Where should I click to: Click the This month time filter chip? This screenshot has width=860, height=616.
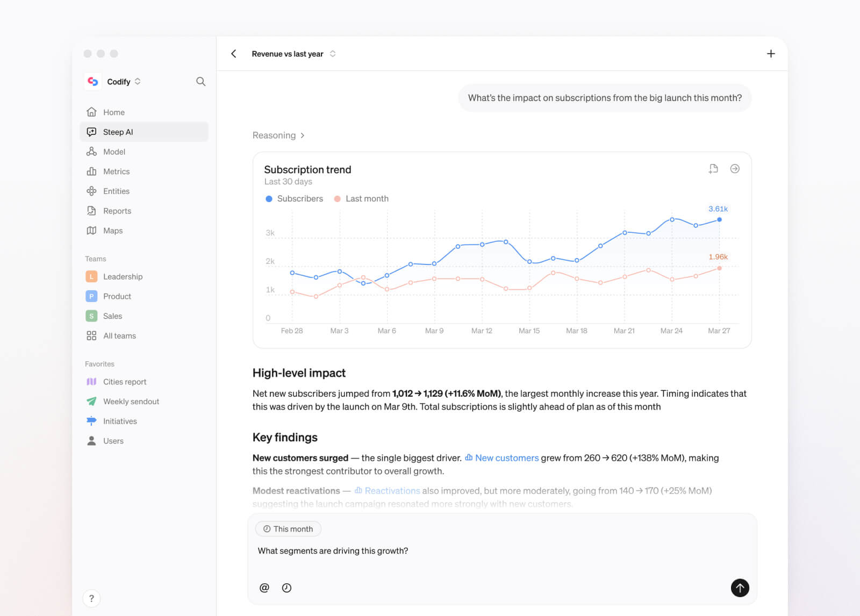pyautogui.click(x=288, y=529)
